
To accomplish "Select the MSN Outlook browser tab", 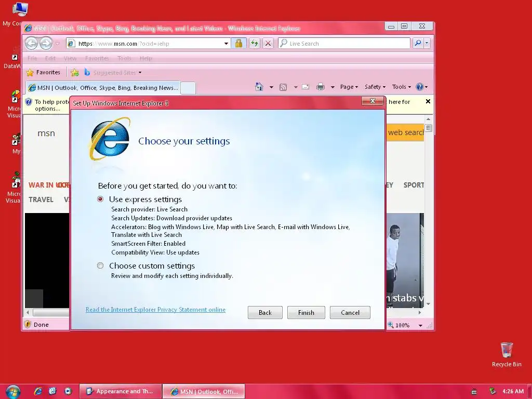I will 103,88.
